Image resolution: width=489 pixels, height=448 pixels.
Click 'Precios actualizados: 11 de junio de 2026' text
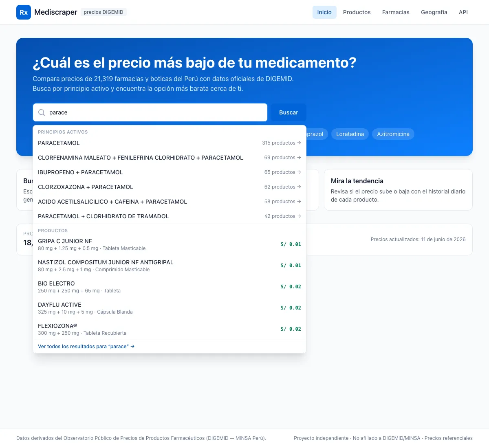coord(418,239)
